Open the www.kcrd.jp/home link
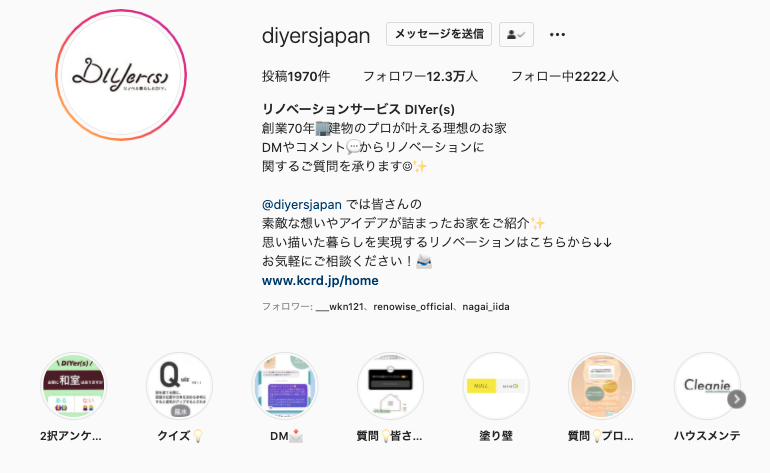770x473 pixels. 320,280
